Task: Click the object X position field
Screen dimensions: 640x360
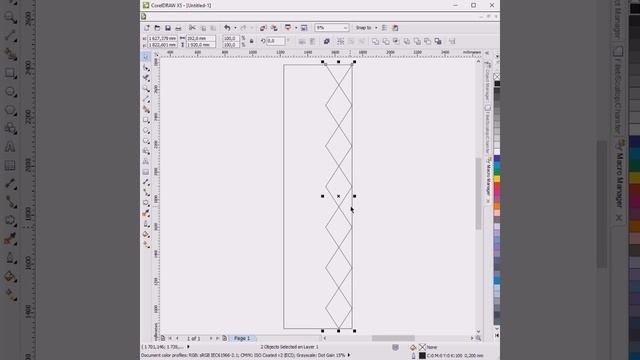Action: click(162, 38)
